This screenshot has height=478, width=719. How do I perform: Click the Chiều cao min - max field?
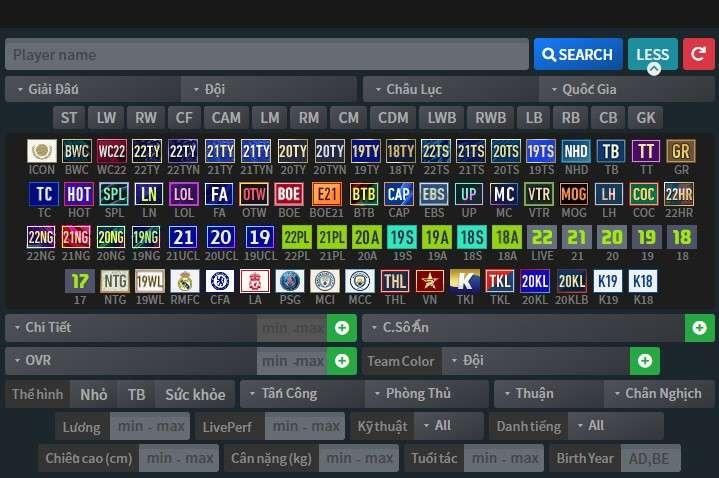click(179, 458)
